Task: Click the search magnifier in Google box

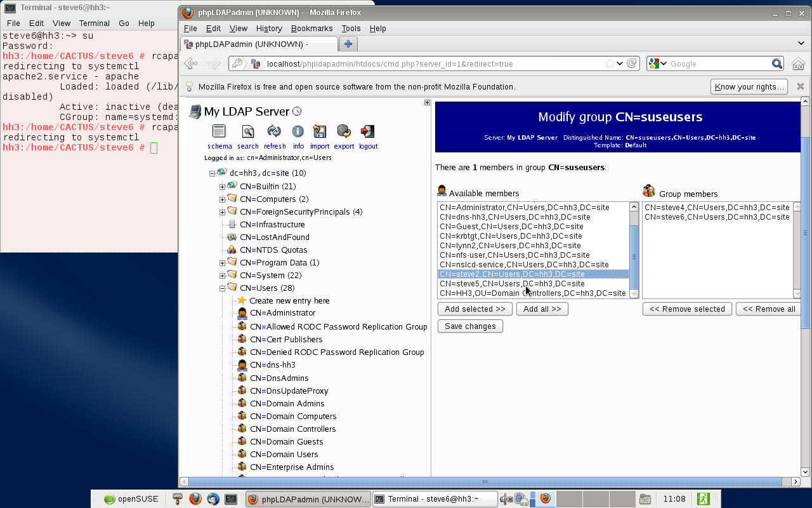Action: (x=777, y=63)
